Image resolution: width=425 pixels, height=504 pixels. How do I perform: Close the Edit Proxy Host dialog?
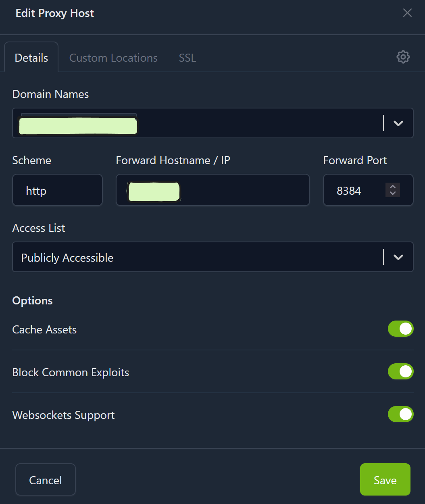pyautogui.click(x=407, y=13)
